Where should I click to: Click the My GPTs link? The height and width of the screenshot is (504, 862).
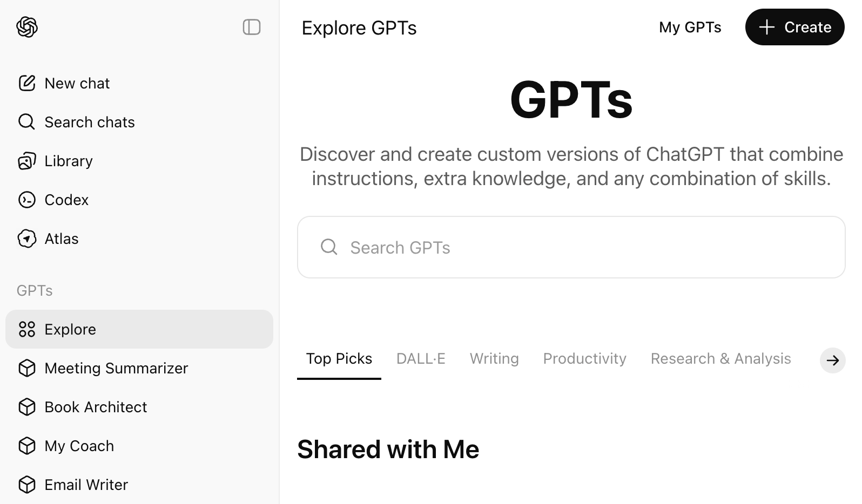pyautogui.click(x=690, y=28)
